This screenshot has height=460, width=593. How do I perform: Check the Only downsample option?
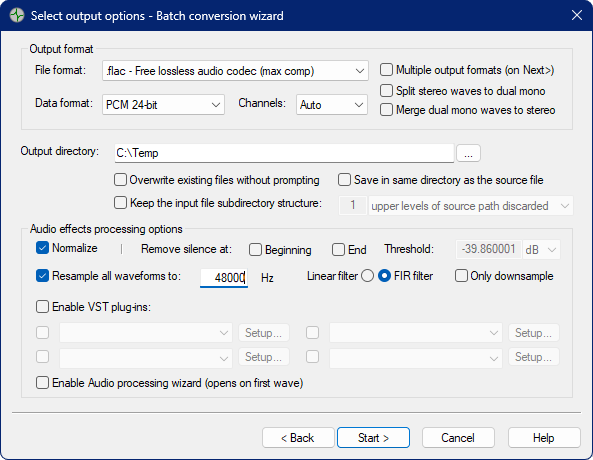461,276
